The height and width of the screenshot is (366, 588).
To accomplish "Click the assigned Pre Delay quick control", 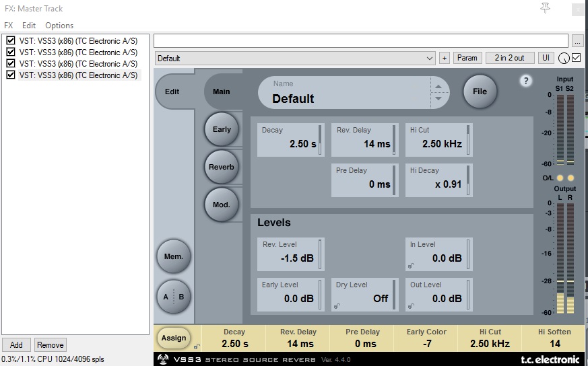I will pos(362,338).
